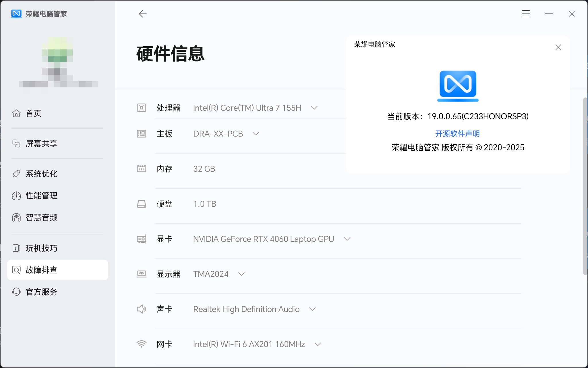Click the hard disk icon
This screenshot has width=588, height=368.
[x=142, y=204]
